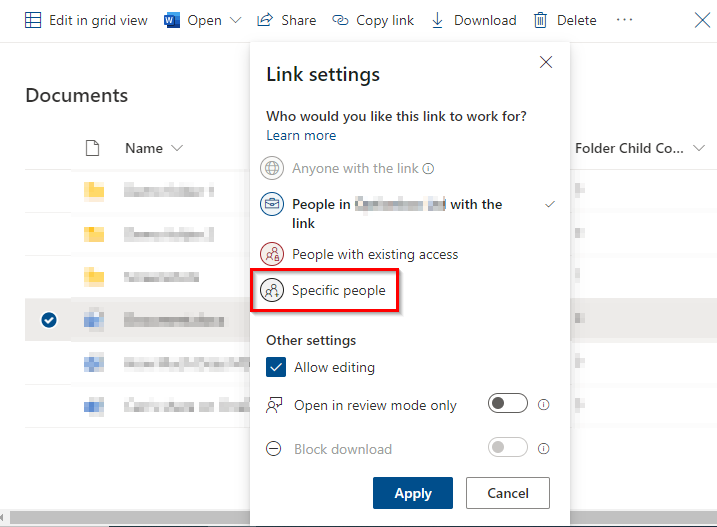Deselect the checked document row

[49, 320]
